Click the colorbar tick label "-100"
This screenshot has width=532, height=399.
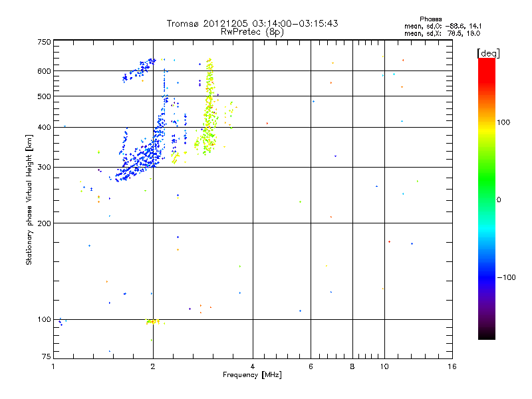click(x=506, y=277)
